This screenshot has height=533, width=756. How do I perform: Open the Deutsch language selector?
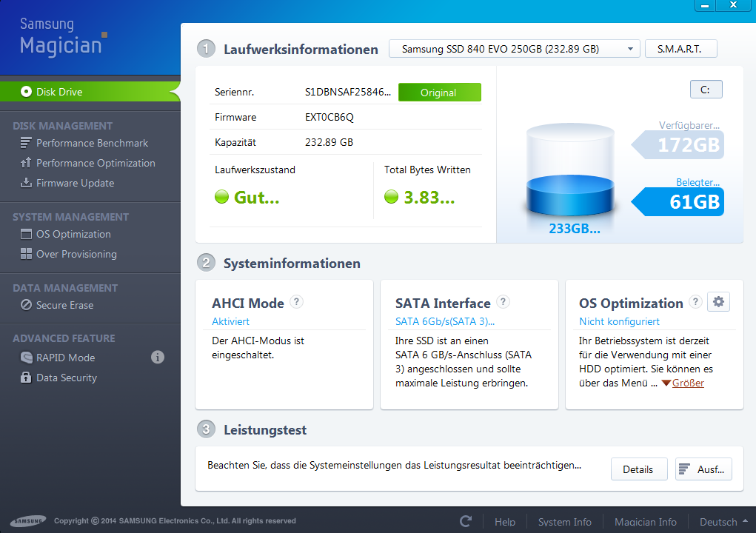723,522
